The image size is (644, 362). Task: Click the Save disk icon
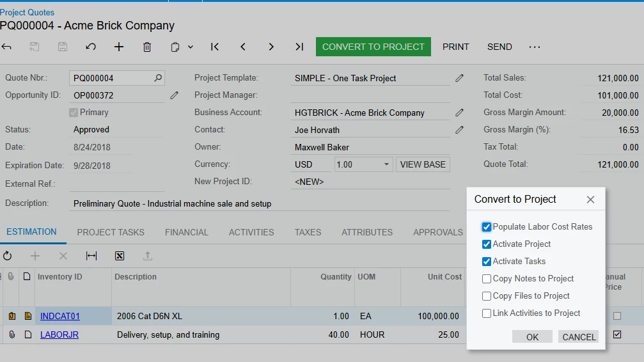63,47
